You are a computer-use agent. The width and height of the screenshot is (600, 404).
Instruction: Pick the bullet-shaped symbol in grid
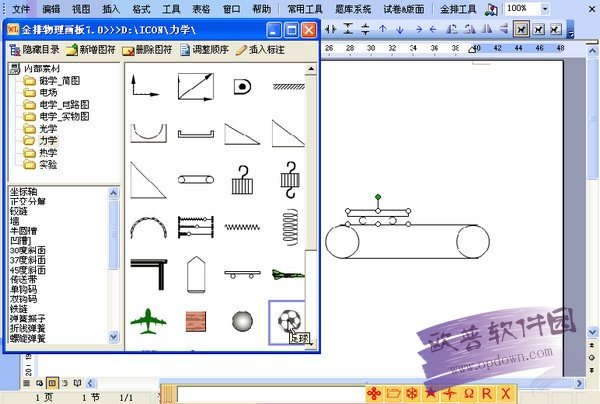pos(196,274)
